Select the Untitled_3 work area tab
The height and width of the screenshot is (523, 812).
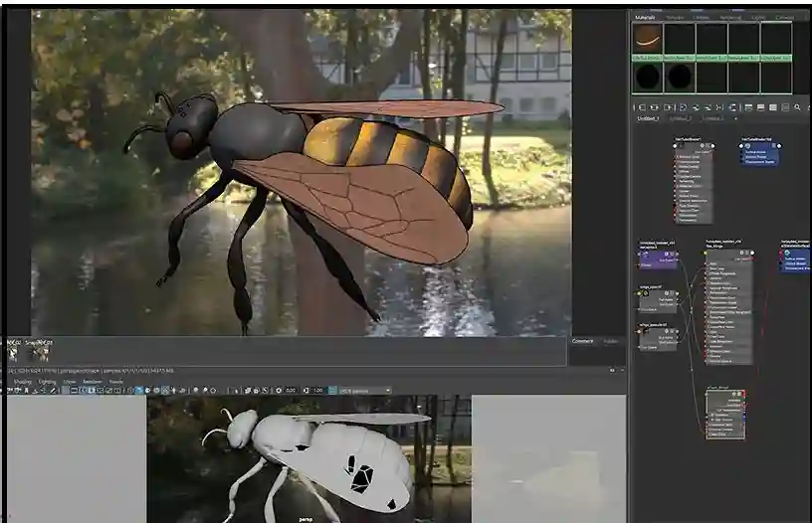712,118
